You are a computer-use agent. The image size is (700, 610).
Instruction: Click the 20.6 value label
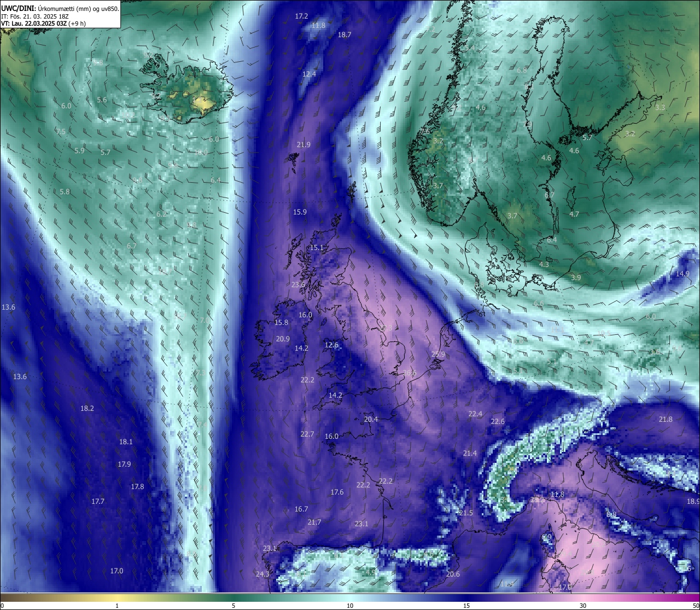coord(453,574)
